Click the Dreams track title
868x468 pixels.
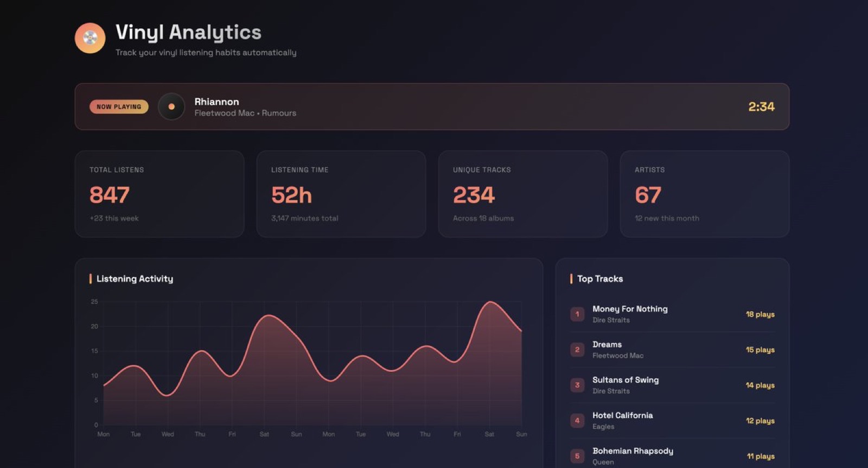pos(607,344)
